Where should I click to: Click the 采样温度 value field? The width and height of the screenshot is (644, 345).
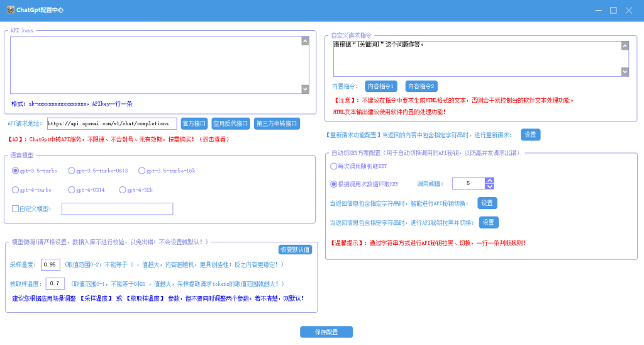(50, 265)
